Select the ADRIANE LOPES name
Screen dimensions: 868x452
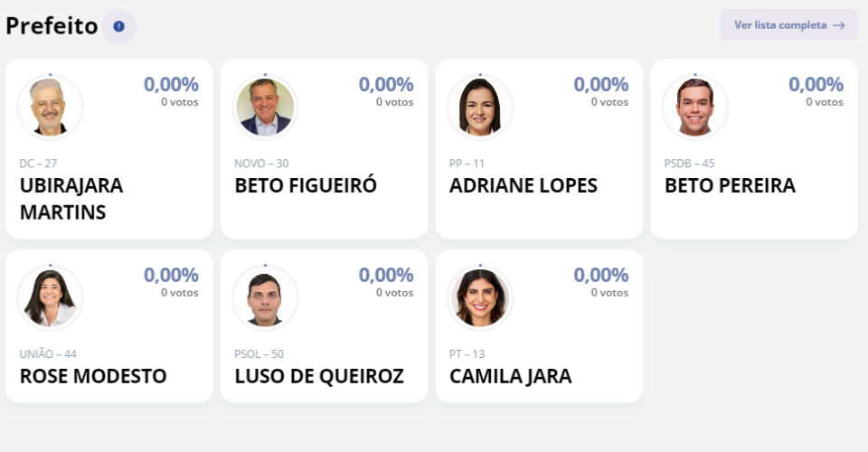(524, 185)
